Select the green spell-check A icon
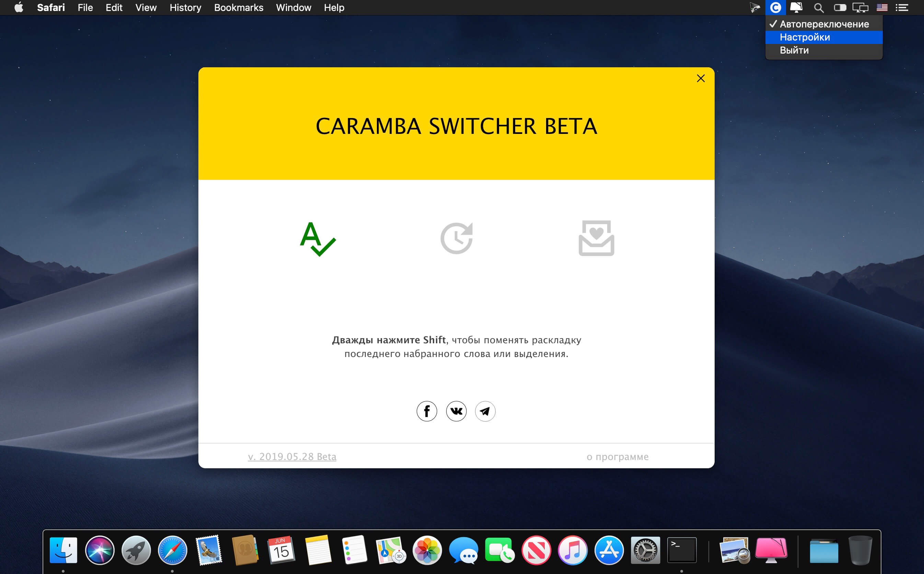 tap(317, 239)
